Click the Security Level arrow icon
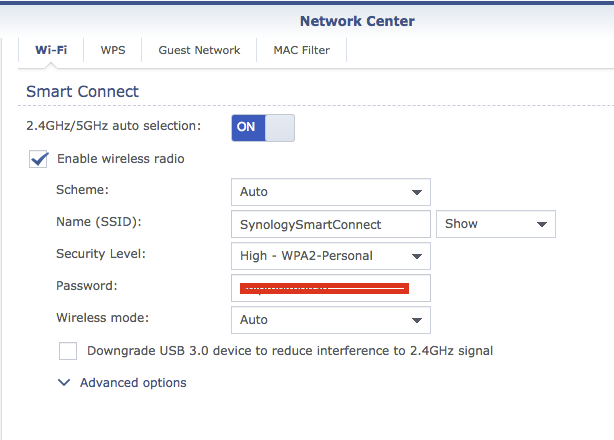 (416, 256)
